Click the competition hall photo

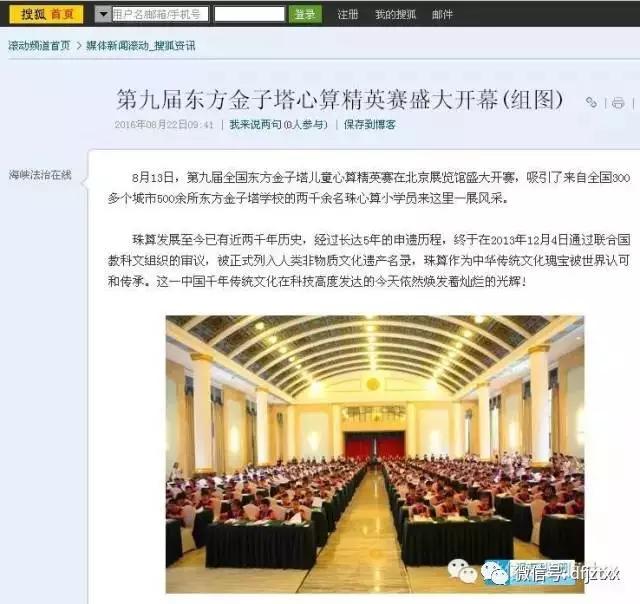pos(375,454)
